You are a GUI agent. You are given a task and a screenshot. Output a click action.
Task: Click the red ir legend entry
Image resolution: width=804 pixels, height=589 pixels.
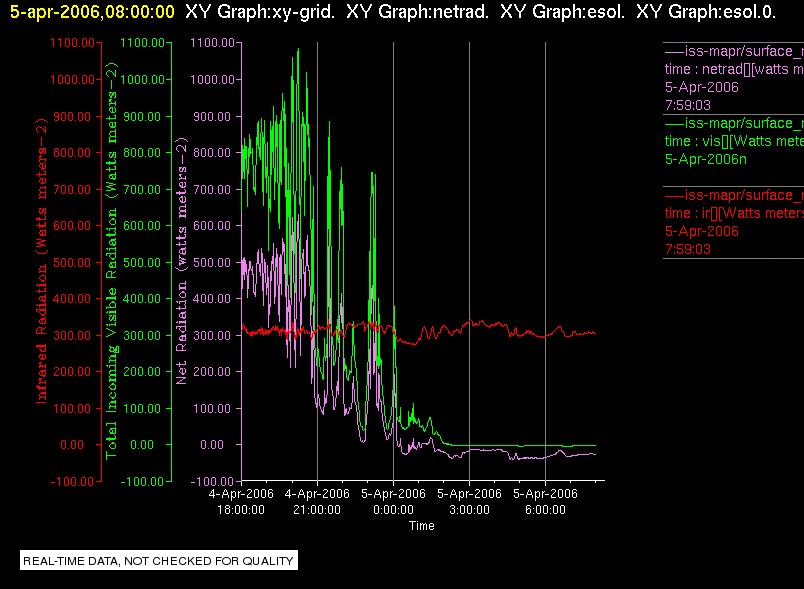point(734,222)
